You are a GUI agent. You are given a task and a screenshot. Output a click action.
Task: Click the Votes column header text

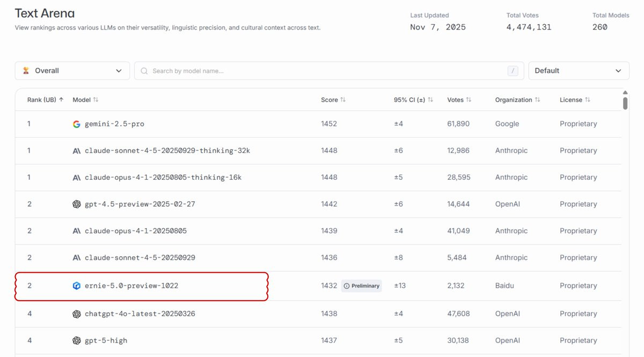[455, 100]
